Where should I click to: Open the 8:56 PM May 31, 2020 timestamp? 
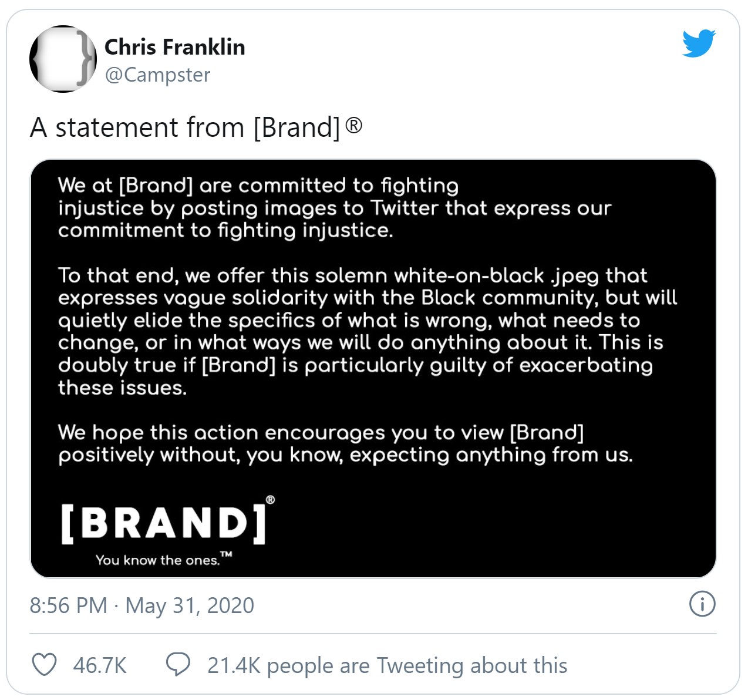(x=141, y=605)
